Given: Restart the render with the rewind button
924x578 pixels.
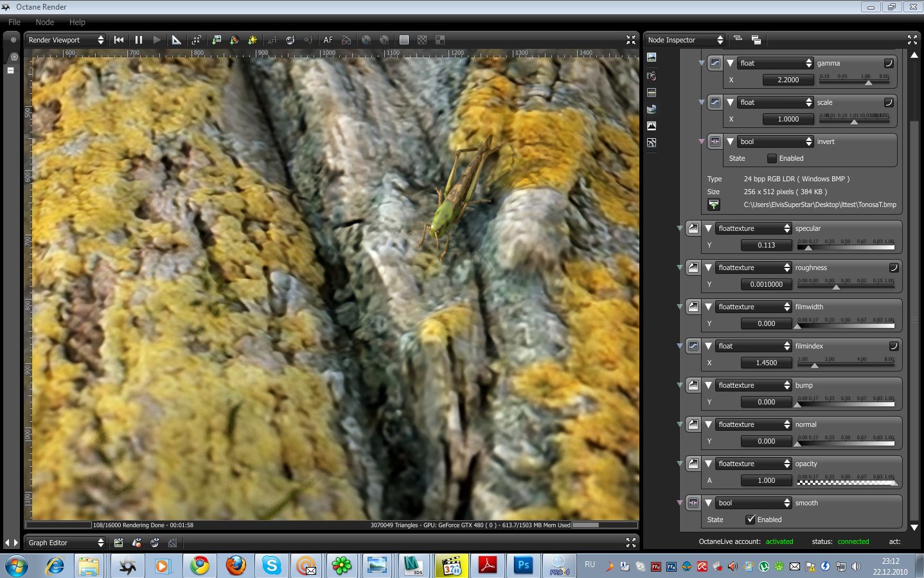Looking at the screenshot, I should point(119,40).
